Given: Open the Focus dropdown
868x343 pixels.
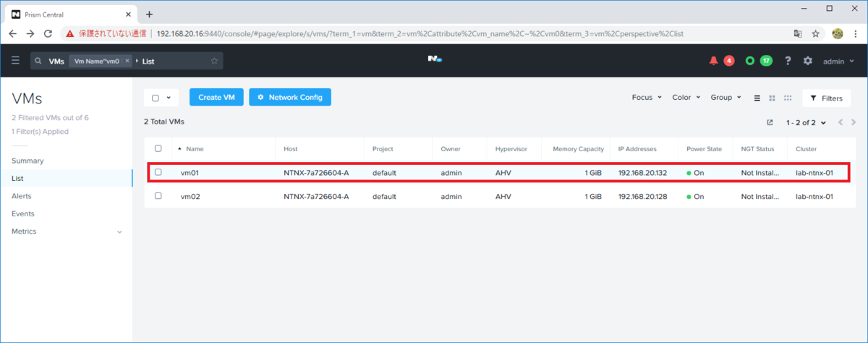Looking at the screenshot, I should (646, 98).
